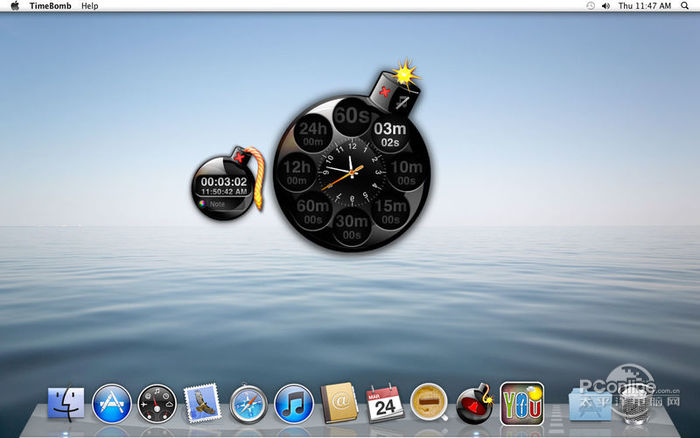Open the Trash in the Dock
The width and height of the screenshot is (700, 438).
click(636, 404)
